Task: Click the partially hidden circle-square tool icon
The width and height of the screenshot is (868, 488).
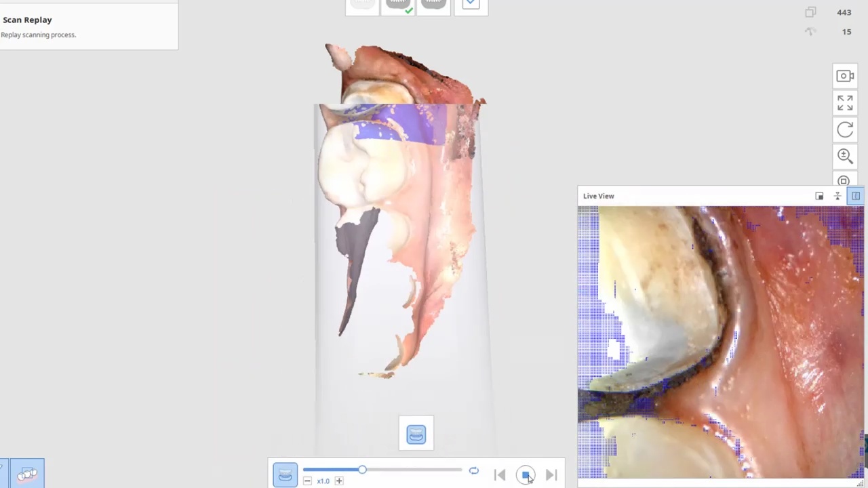Action: pyautogui.click(x=844, y=180)
